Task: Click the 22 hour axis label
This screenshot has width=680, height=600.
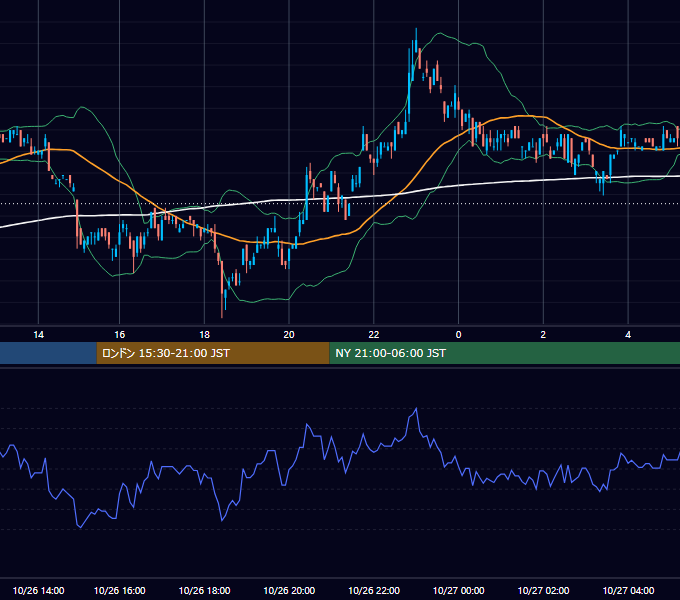Action: coord(374,335)
